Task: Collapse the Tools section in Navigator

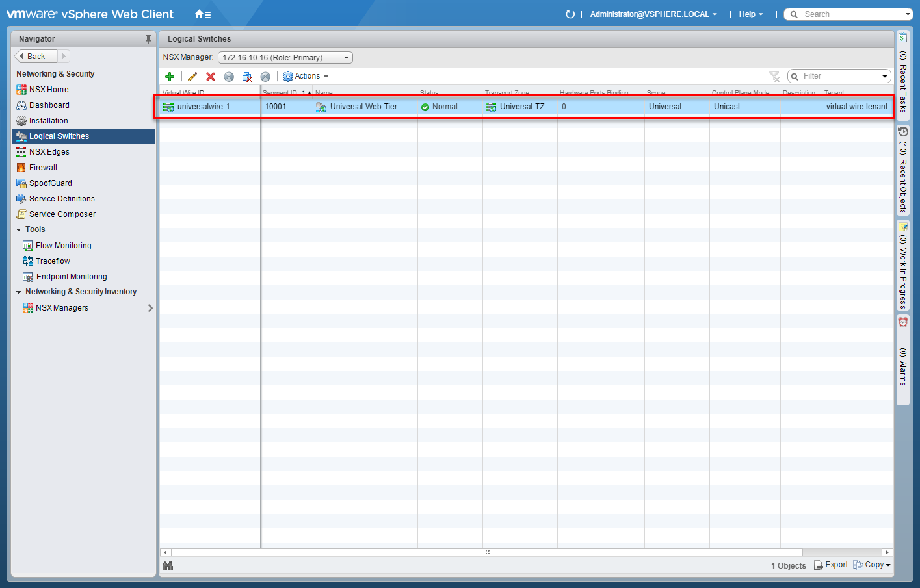Action: pyautogui.click(x=19, y=230)
